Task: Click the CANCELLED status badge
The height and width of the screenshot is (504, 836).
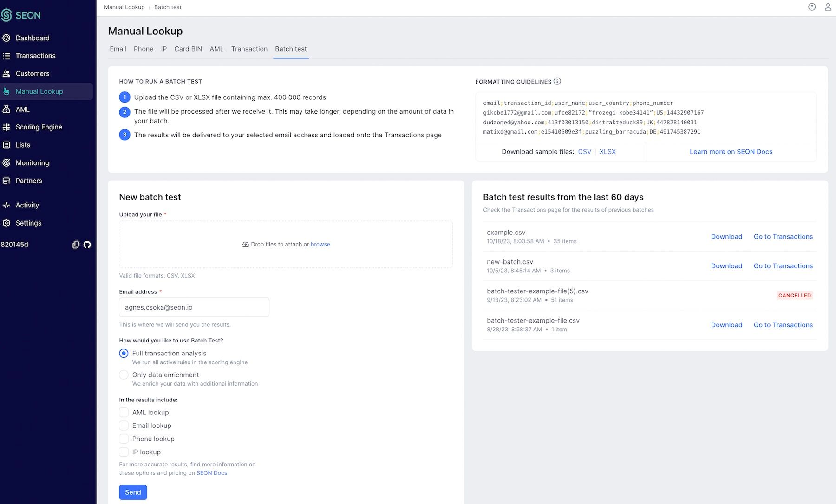Action: click(x=795, y=295)
